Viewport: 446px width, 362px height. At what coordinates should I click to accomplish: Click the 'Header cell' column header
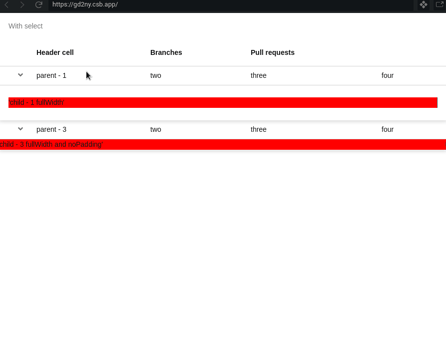coord(55,52)
